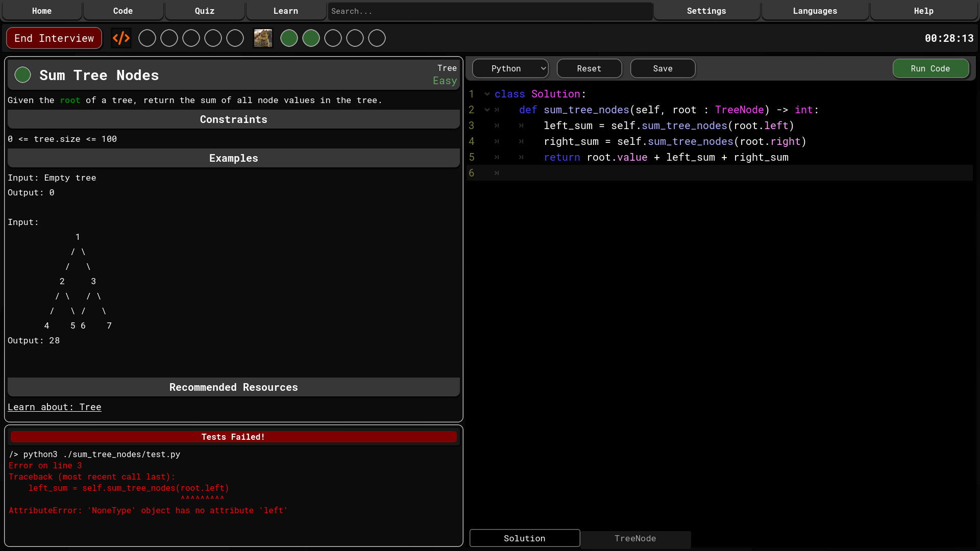
Task: Select the last question progress circle
Action: pyautogui.click(x=377, y=38)
